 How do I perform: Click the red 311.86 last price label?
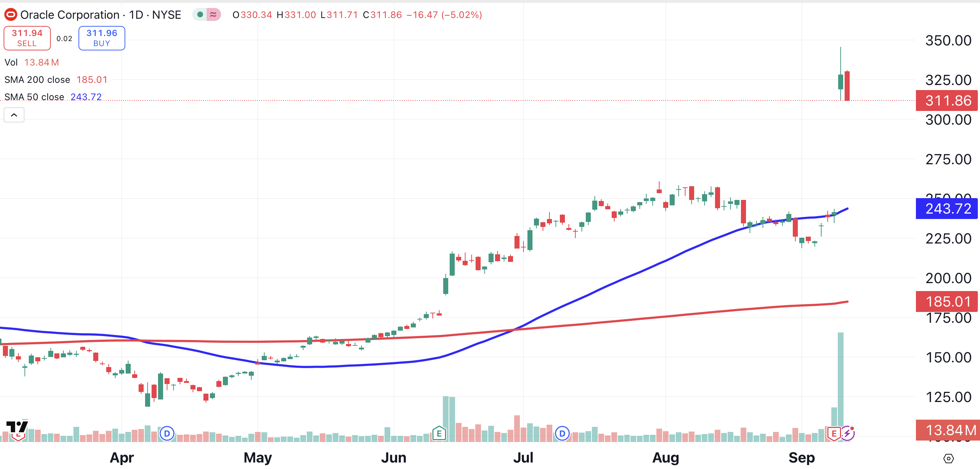(946, 100)
